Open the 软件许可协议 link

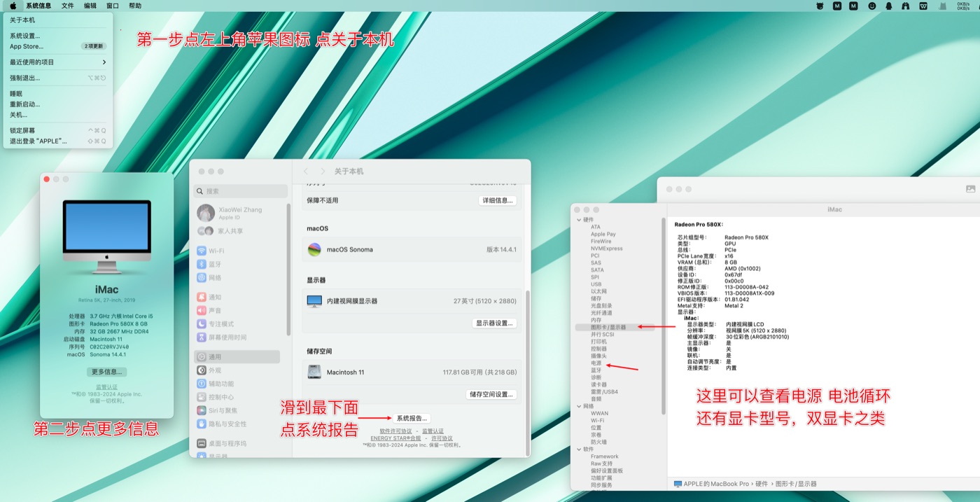coord(395,431)
